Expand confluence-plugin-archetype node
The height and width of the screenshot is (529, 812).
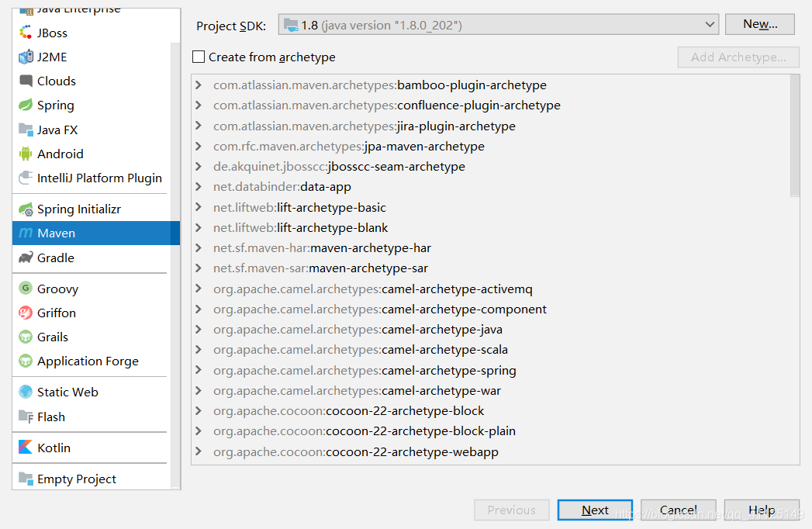click(x=199, y=105)
